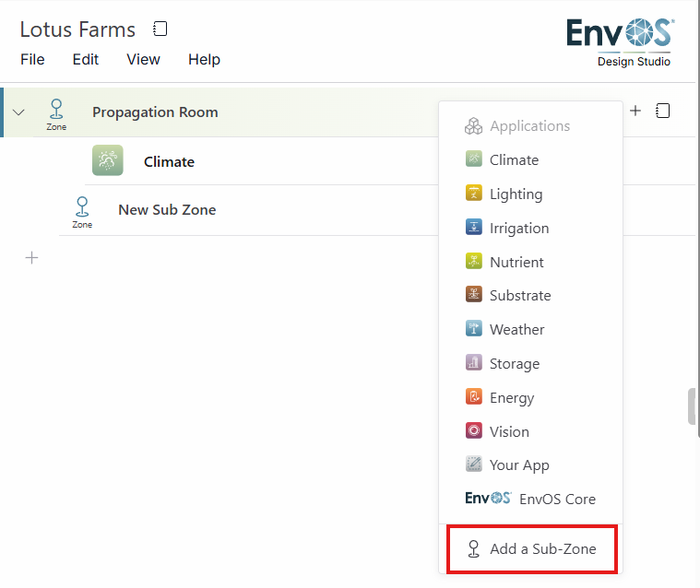Choose the Weather app icon

[474, 329]
